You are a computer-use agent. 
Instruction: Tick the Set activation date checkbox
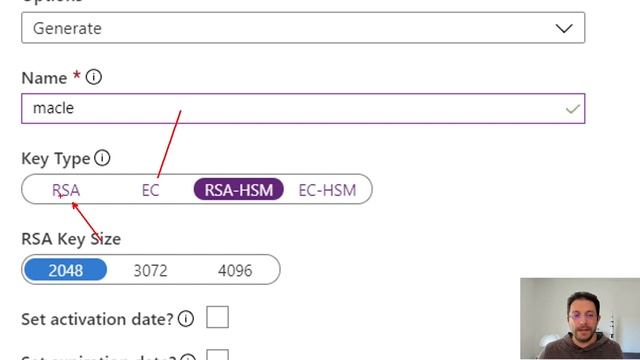pos(217,317)
